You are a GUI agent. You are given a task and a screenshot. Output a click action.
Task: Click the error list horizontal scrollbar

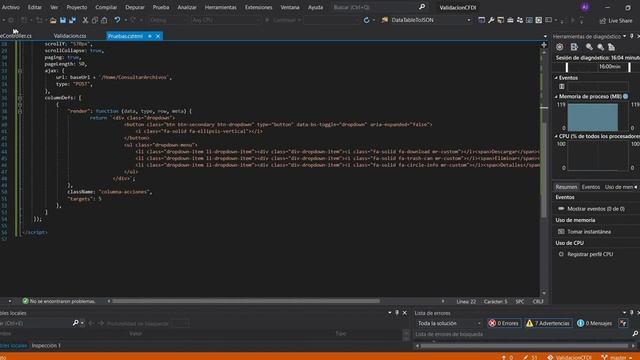click(524, 346)
